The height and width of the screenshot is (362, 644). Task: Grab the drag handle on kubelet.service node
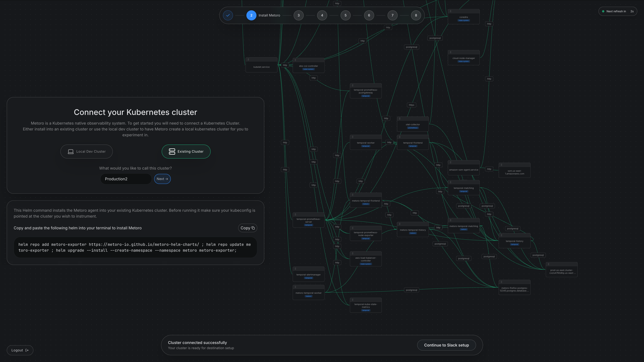(x=248, y=59)
